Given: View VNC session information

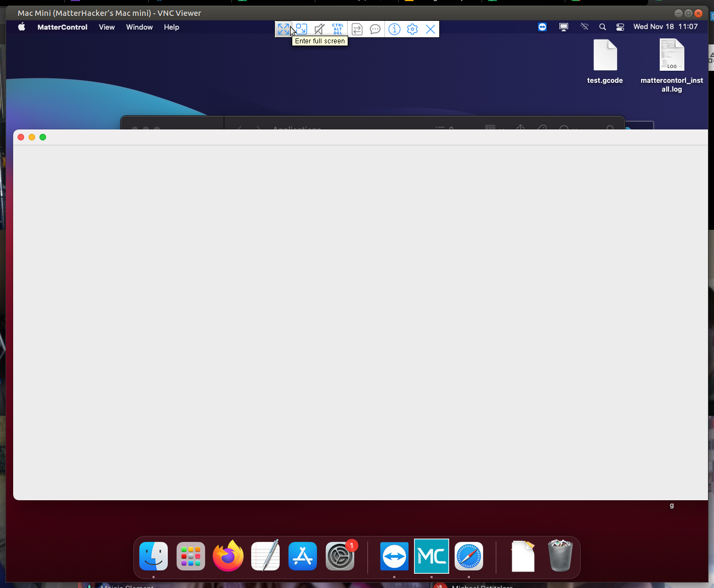Looking at the screenshot, I should pyautogui.click(x=394, y=29).
